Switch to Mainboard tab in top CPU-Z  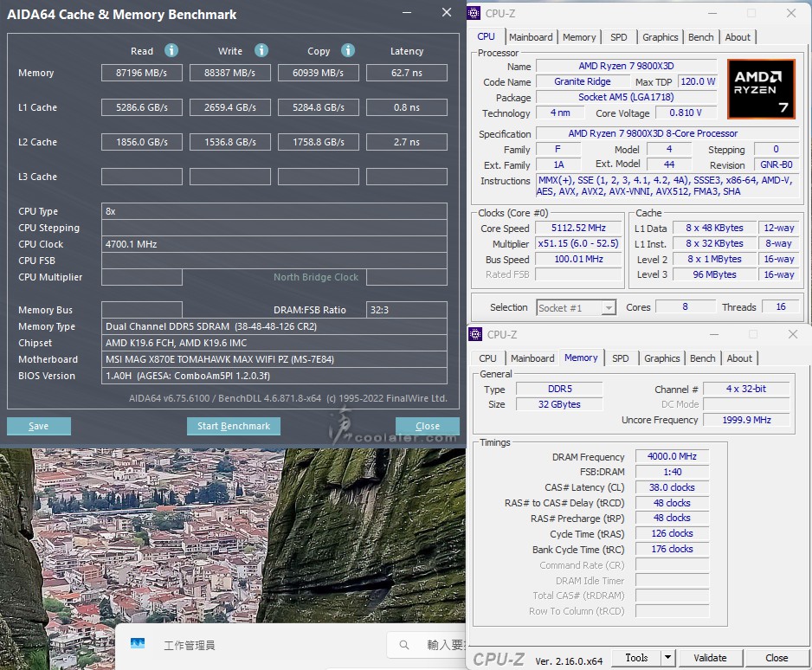click(531, 37)
